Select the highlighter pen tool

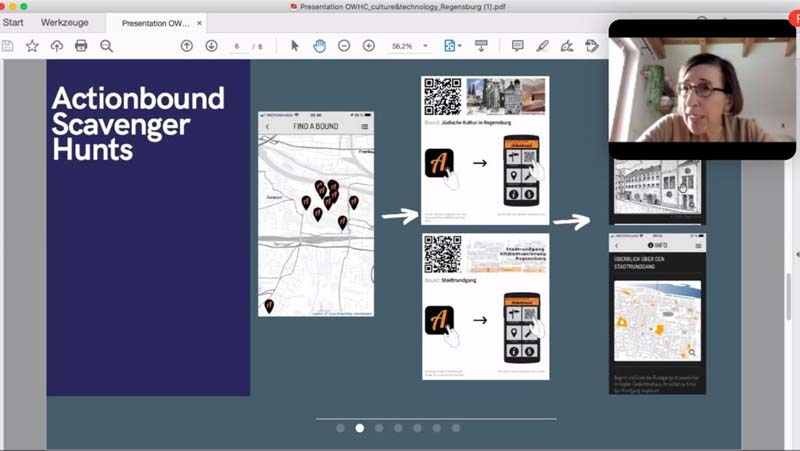click(x=542, y=46)
